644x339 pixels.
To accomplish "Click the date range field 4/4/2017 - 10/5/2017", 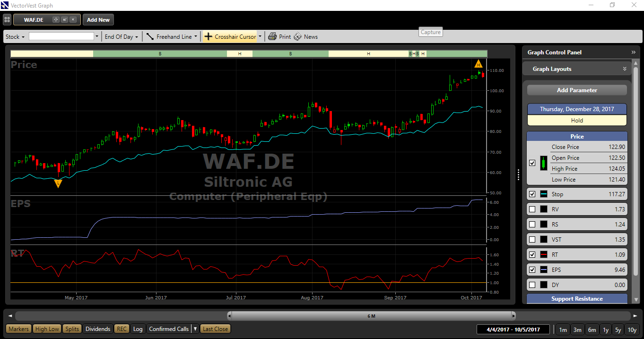I will click(x=513, y=330).
